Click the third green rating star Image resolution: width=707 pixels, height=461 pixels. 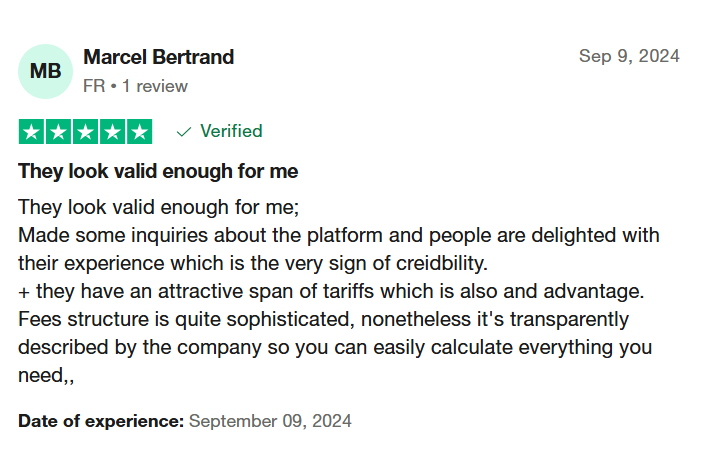(85, 132)
